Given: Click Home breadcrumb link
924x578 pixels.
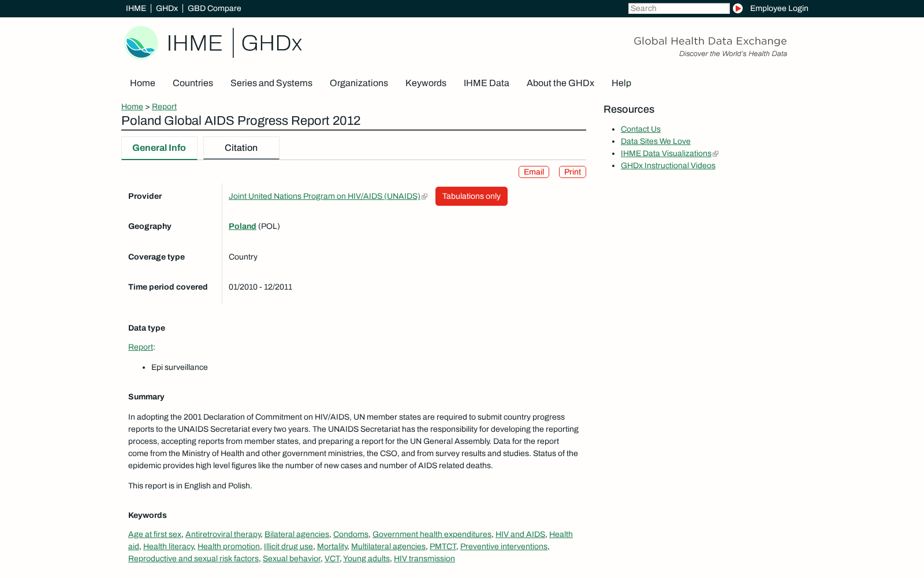Looking at the screenshot, I should tap(132, 106).
